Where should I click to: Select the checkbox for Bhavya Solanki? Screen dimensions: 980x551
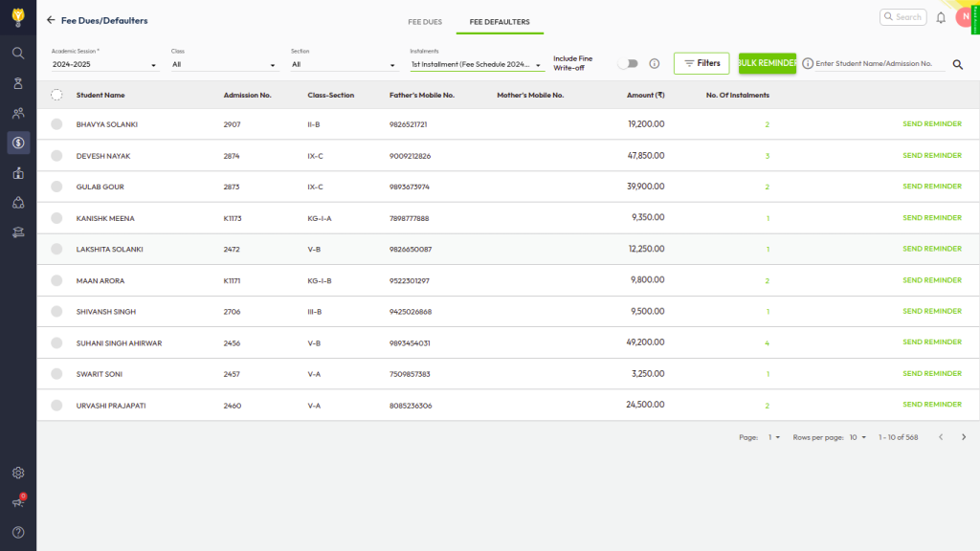pos(56,124)
